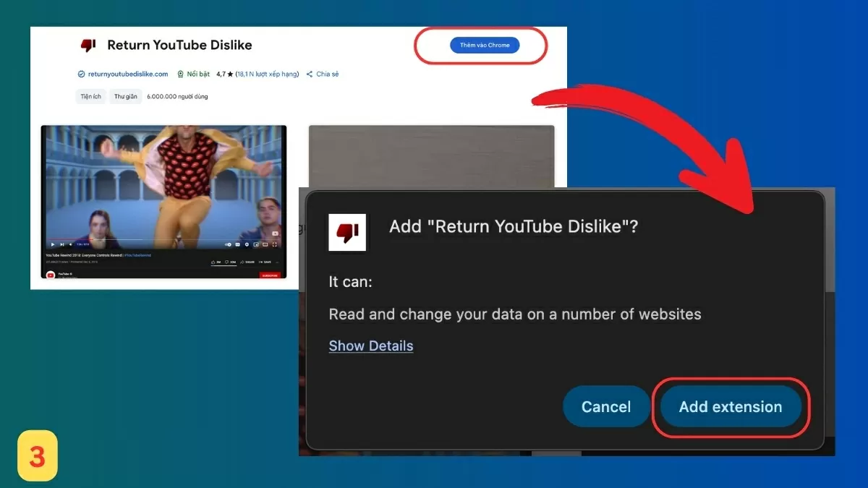Open the returnyoutubedislike.com website link

tap(123, 74)
